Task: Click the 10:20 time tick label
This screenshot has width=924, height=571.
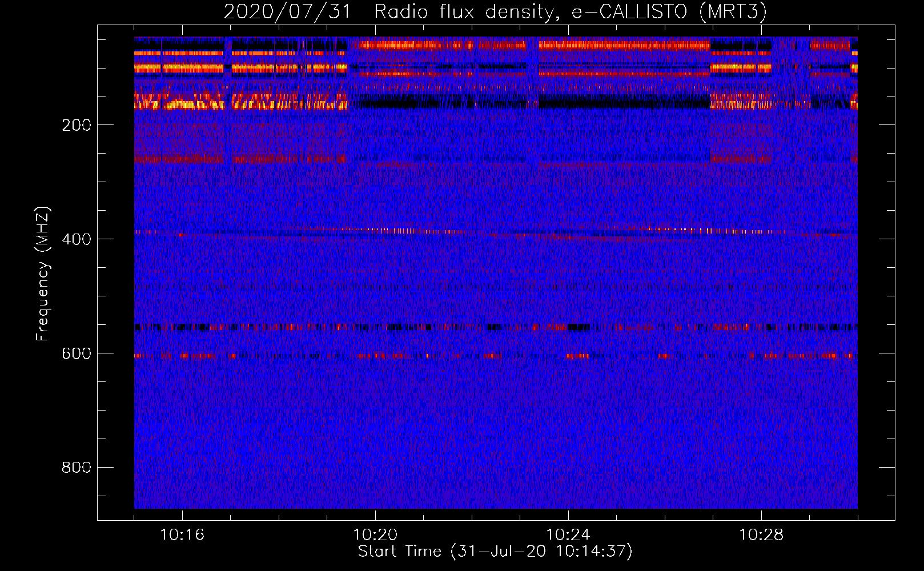Action: click(375, 535)
